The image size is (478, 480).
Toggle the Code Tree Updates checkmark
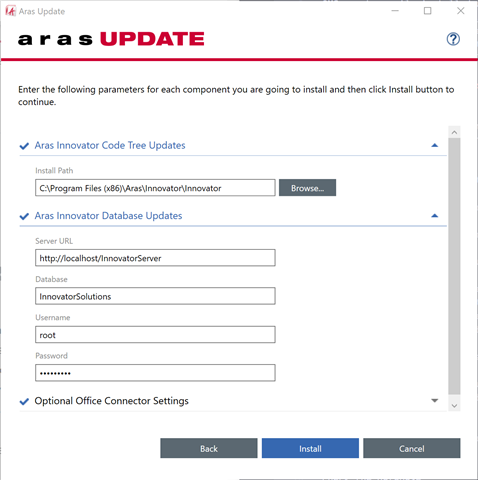pos(24,146)
